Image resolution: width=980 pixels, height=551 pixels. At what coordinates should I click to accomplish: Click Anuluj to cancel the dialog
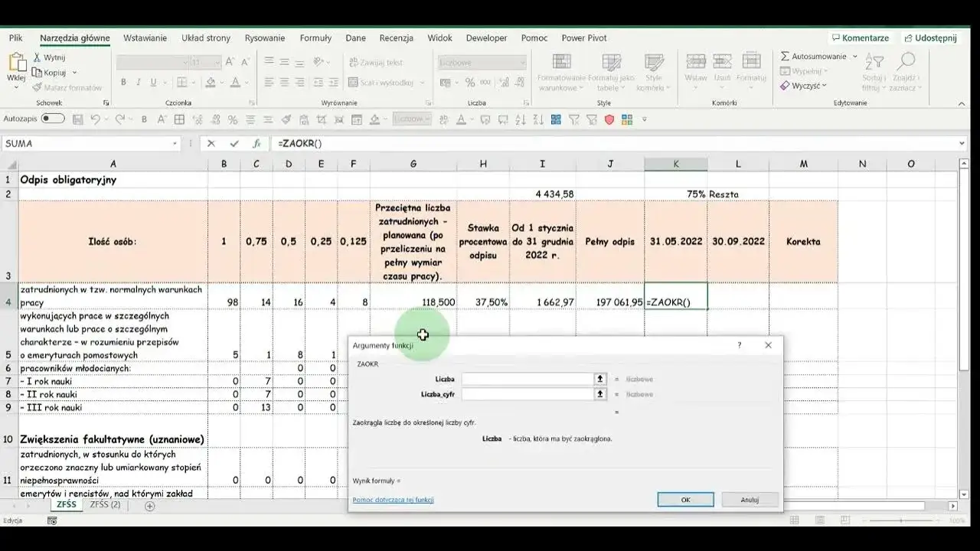tap(750, 500)
